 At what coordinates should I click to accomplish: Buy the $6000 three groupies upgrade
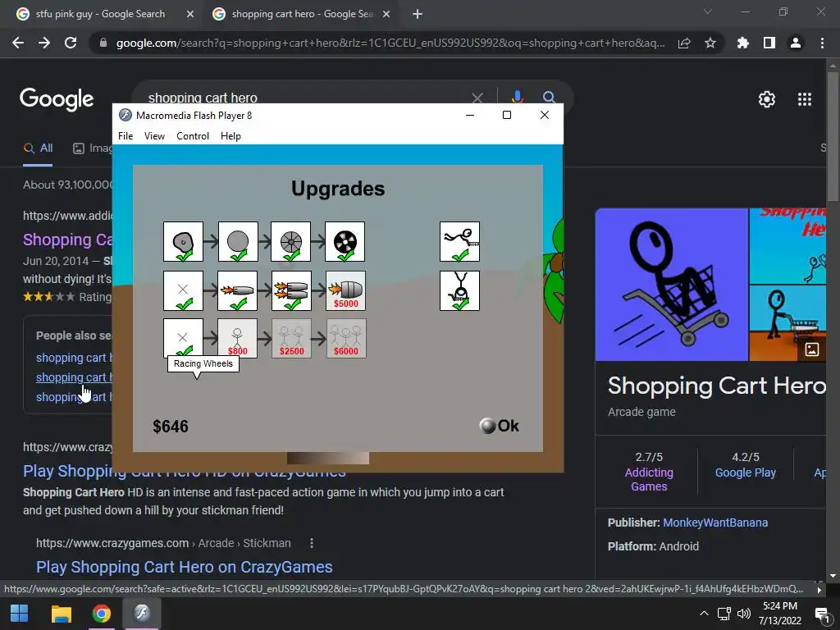tap(346, 338)
